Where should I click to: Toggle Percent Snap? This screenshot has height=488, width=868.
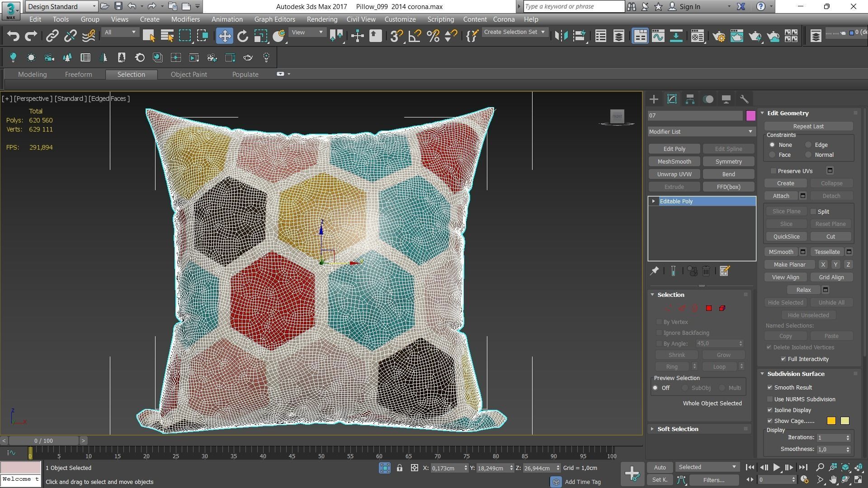click(433, 36)
